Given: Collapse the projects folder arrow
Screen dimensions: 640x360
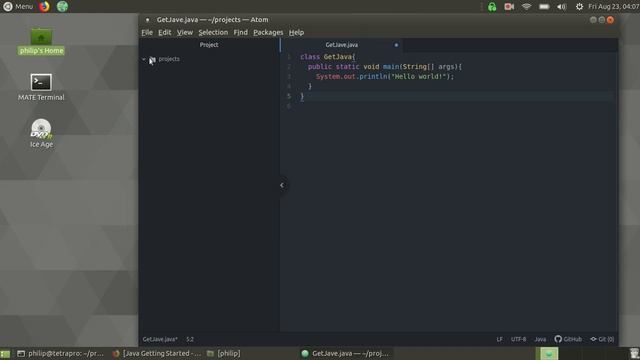Looking at the screenshot, I should [144, 59].
